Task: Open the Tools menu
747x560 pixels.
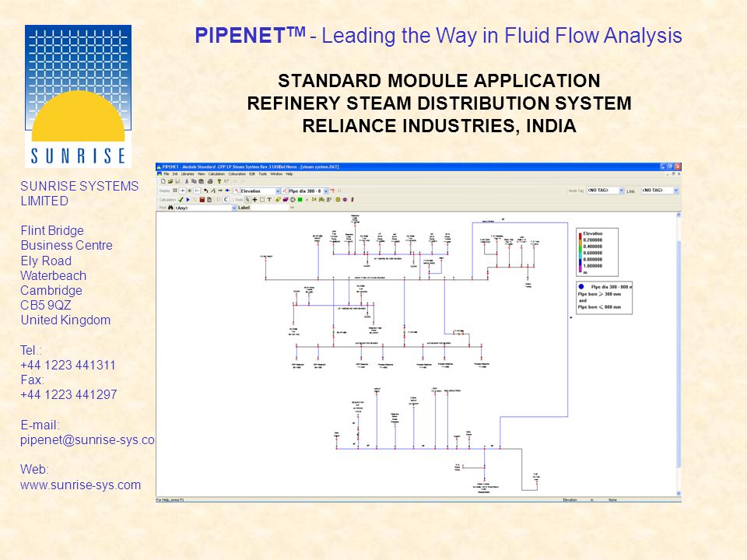Action: pyautogui.click(x=263, y=173)
